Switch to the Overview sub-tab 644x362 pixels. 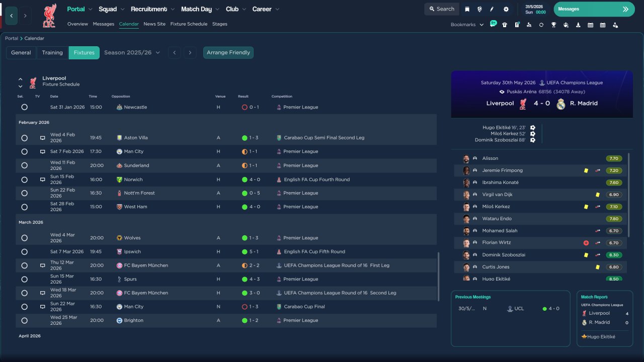[x=77, y=24]
